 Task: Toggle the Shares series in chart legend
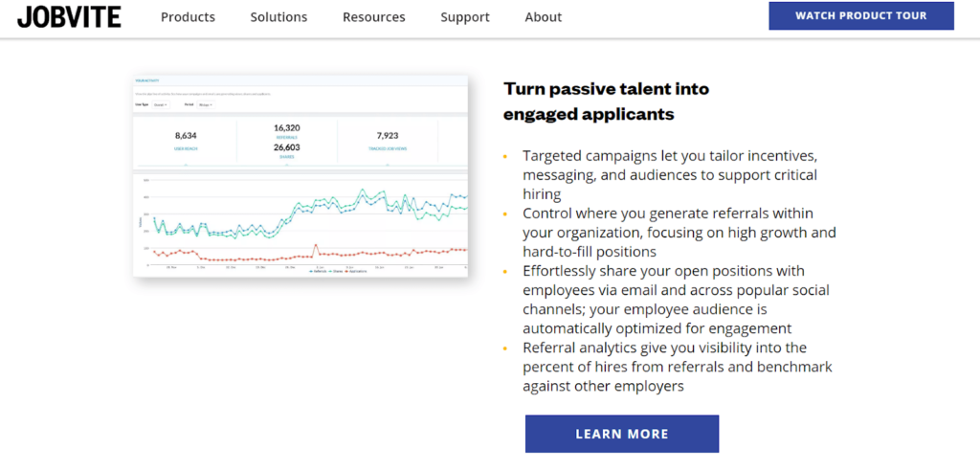(x=336, y=271)
